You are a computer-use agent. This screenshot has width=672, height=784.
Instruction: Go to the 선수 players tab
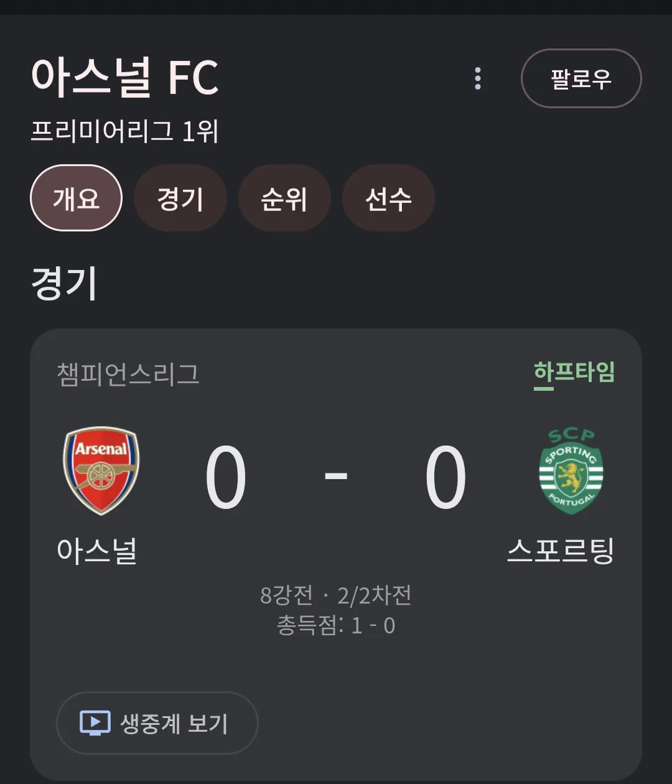click(x=388, y=198)
